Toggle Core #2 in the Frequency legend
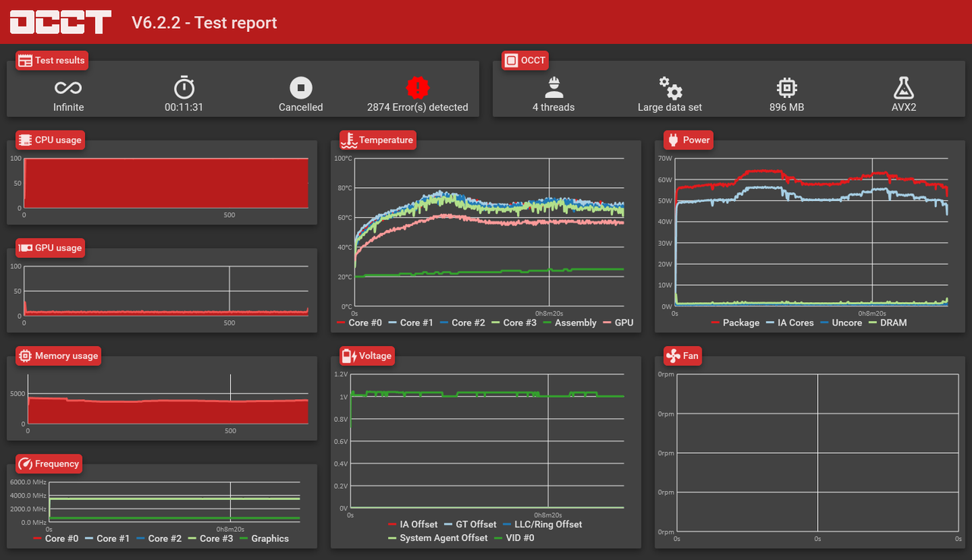The height and width of the screenshot is (560, 972). [159, 538]
